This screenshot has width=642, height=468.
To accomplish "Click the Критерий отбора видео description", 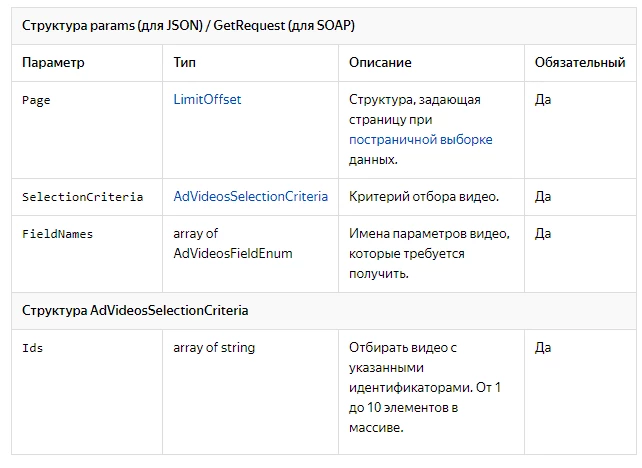I will coord(424,197).
